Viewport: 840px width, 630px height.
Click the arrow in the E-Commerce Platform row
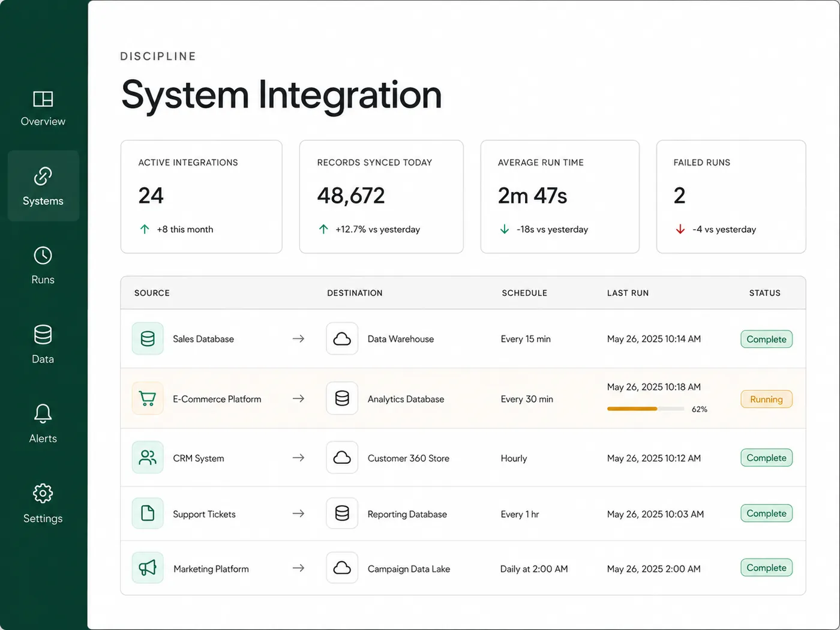[x=298, y=398]
